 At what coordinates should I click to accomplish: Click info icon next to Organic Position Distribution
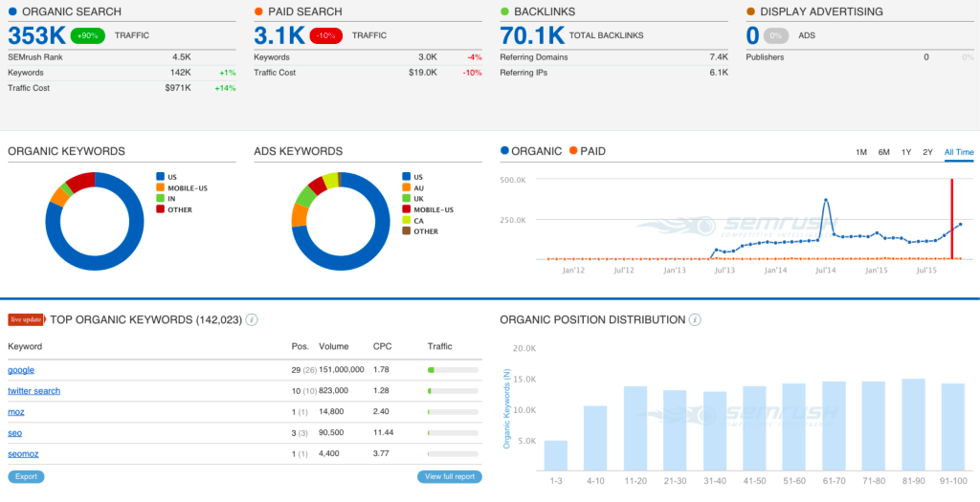click(695, 320)
